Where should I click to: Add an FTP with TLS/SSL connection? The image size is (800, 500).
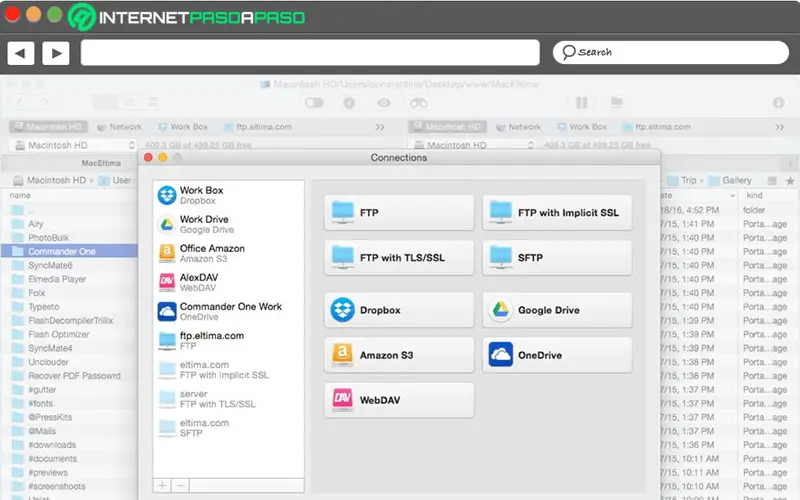(x=399, y=257)
